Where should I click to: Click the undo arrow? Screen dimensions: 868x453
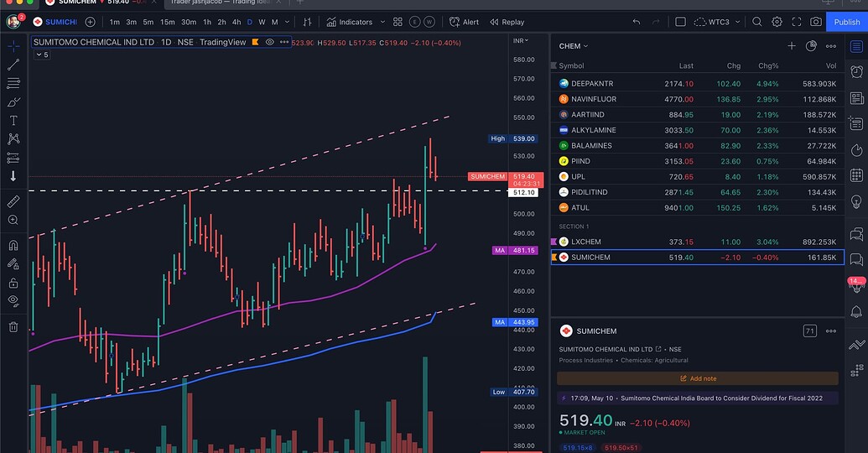[x=637, y=22]
